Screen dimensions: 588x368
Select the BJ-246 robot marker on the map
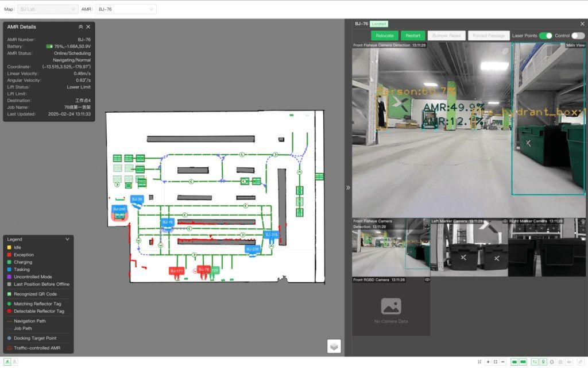[119, 209]
